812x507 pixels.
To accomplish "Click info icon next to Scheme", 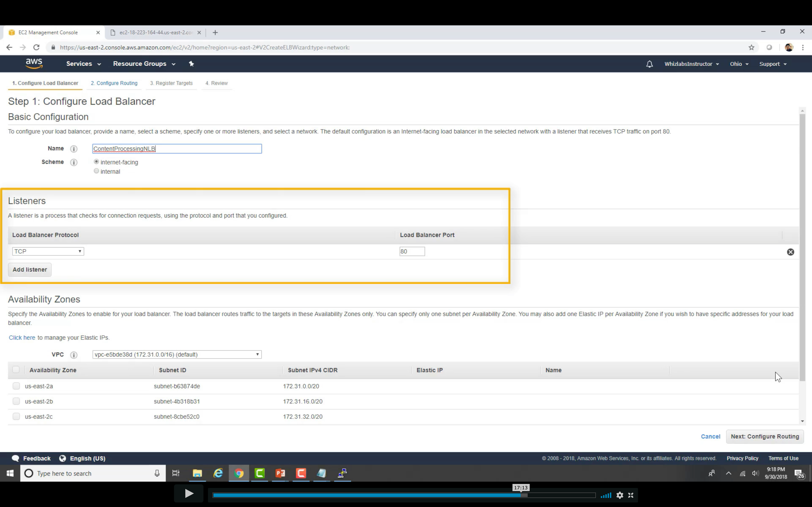I will point(74,162).
